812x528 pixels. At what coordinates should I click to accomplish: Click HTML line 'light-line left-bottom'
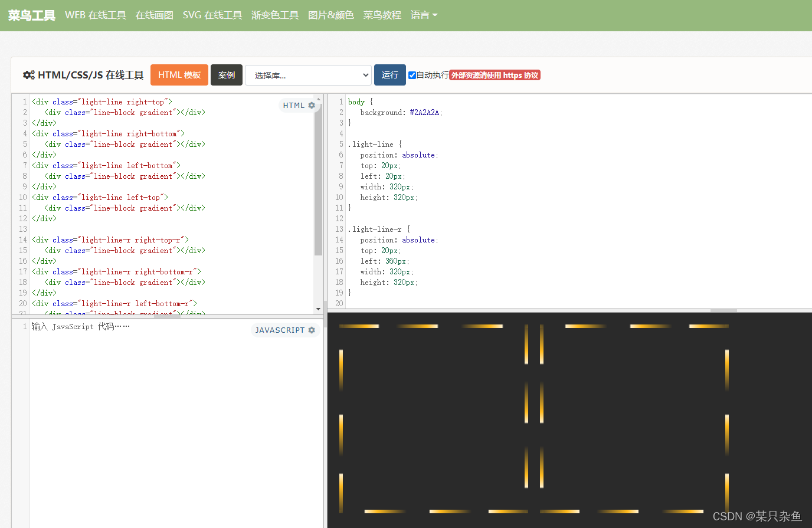click(106, 165)
